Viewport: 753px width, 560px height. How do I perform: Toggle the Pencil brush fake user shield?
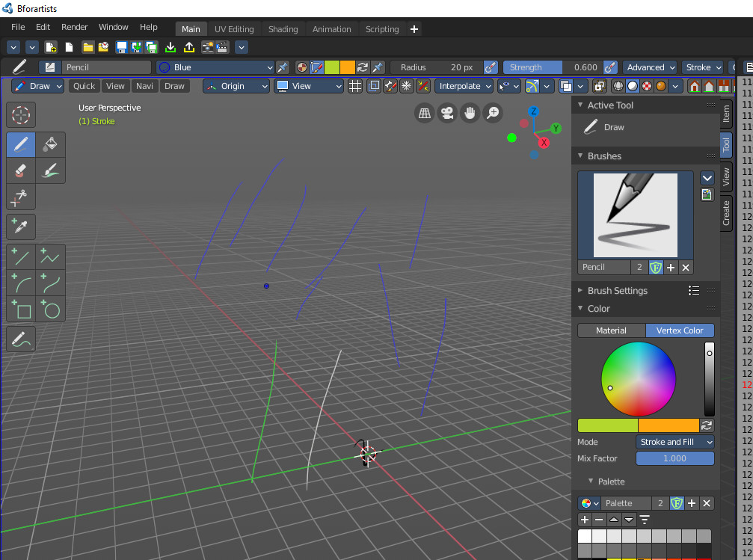pos(656,268)
